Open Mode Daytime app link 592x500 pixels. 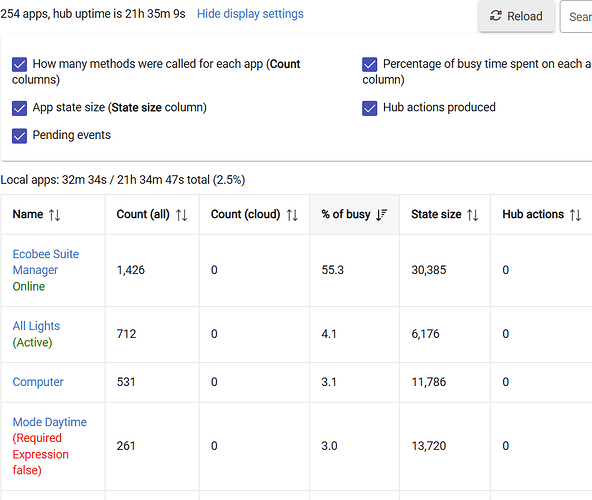[49, 421]
